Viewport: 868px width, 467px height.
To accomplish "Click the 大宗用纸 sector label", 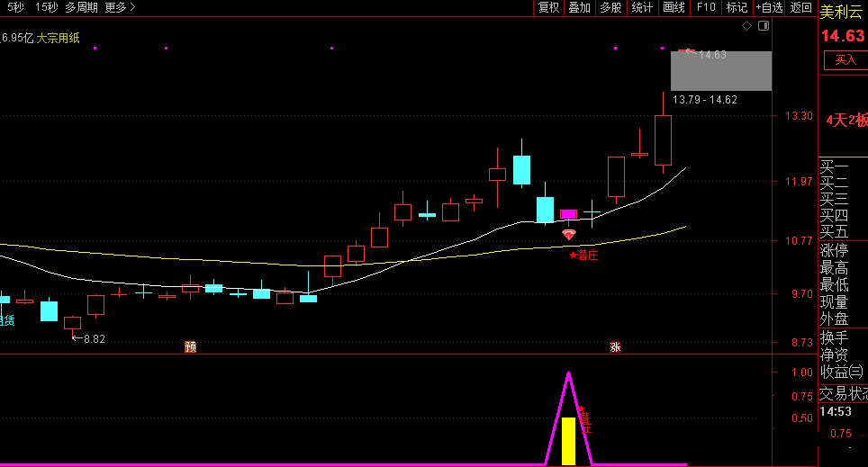I will [x=58, y=38].
